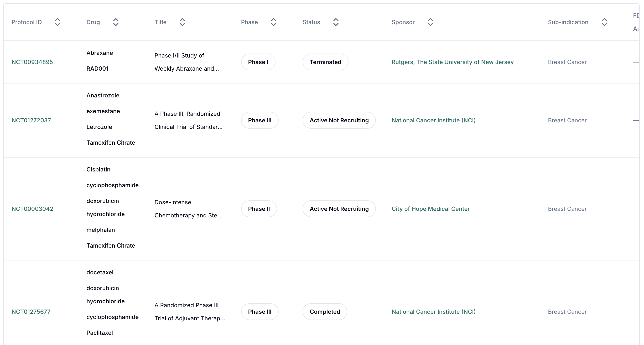Visit Rutgers, The State University sponsor link
The image size is (644, 345).
453,62
